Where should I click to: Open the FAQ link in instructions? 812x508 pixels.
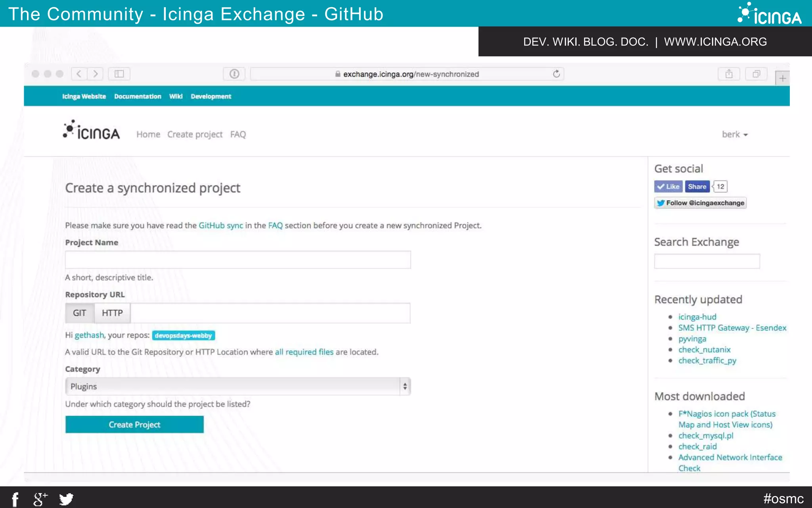point(275,225)
